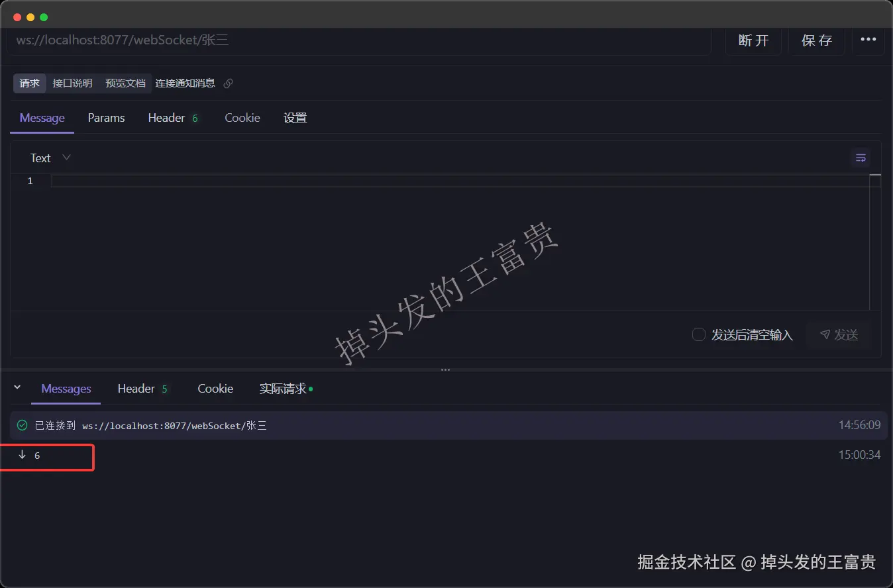Open the 实际请求 tab

click(x=286, y=389)
